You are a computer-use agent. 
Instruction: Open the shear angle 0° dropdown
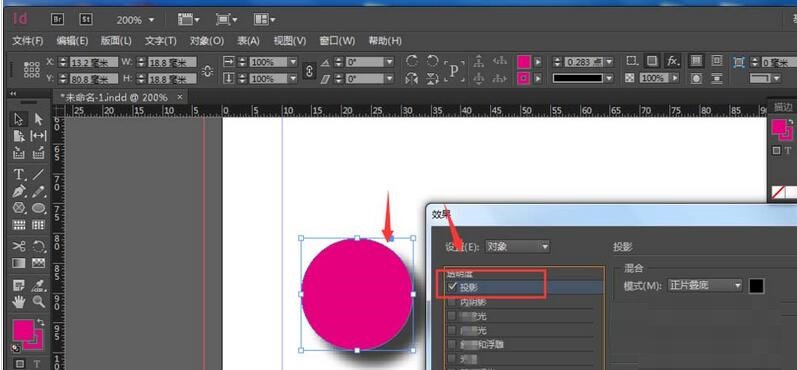pyautogui.click(x=389, y=79)
